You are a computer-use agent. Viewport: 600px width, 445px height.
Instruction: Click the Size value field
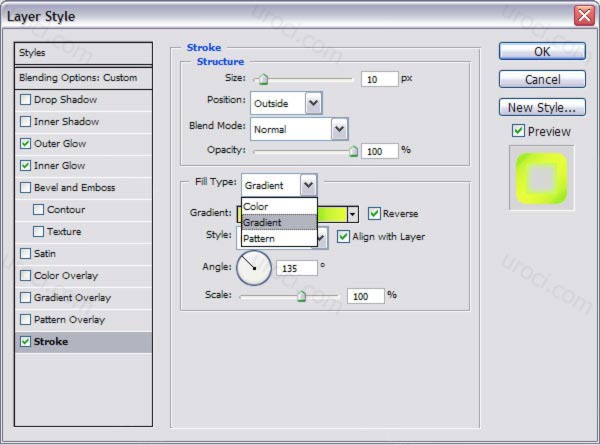(x=380, y=79)
